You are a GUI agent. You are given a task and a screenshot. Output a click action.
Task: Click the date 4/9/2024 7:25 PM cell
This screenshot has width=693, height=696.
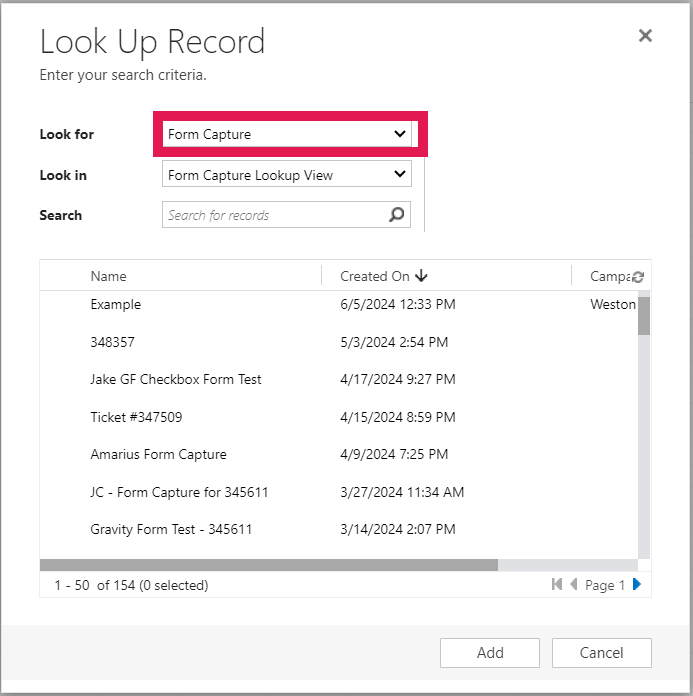click(x=394, y=455)
